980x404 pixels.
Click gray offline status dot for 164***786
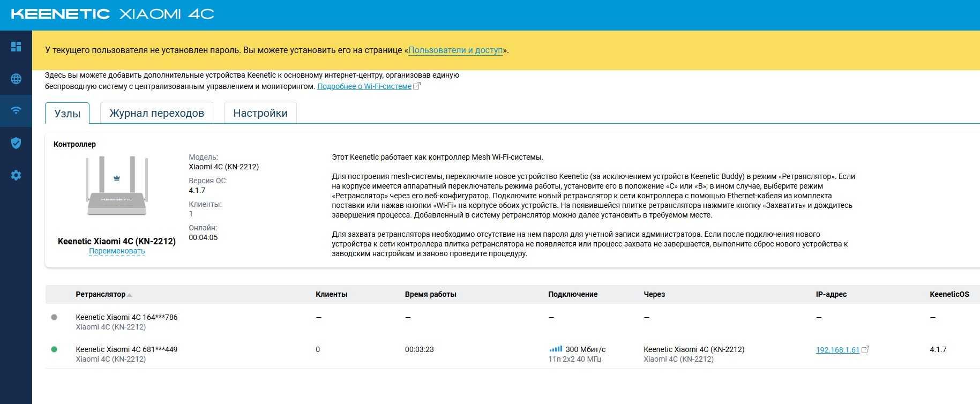54,317
